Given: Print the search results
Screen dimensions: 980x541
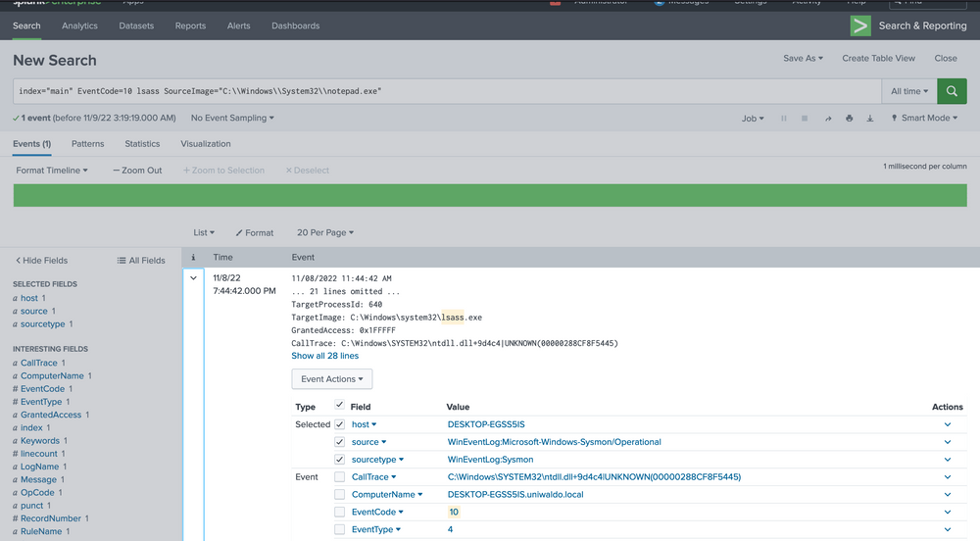Looking at the screenshot, I should coord(849,119).
